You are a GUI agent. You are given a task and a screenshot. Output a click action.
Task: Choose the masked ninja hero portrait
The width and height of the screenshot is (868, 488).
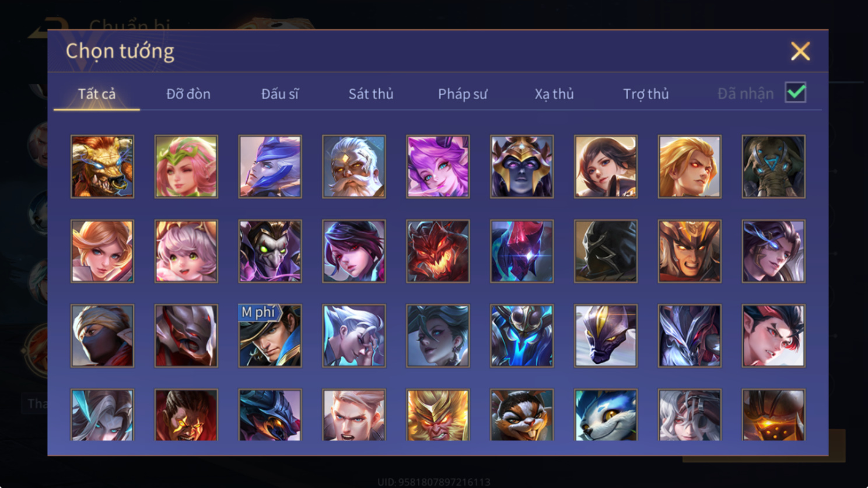click(102, 336)
